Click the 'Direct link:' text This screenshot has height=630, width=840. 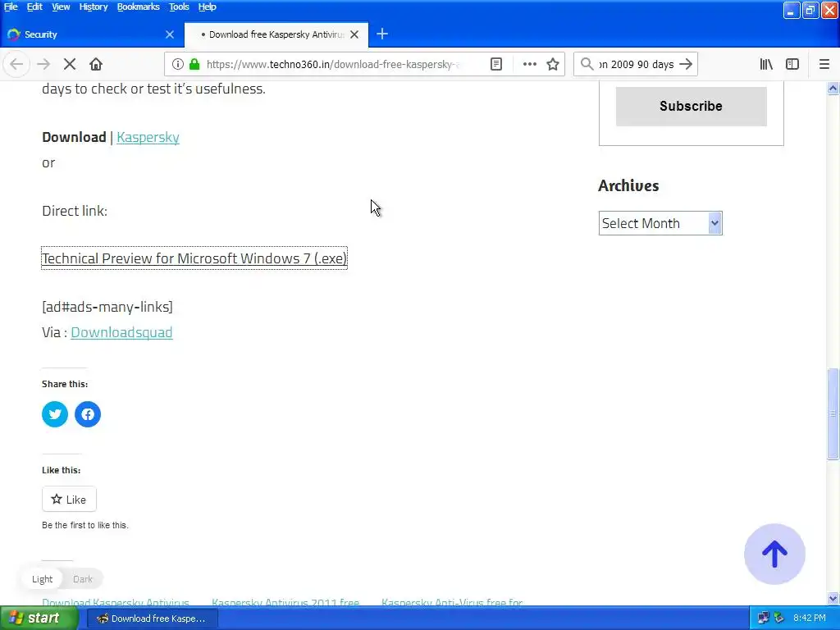coord(75,211)
